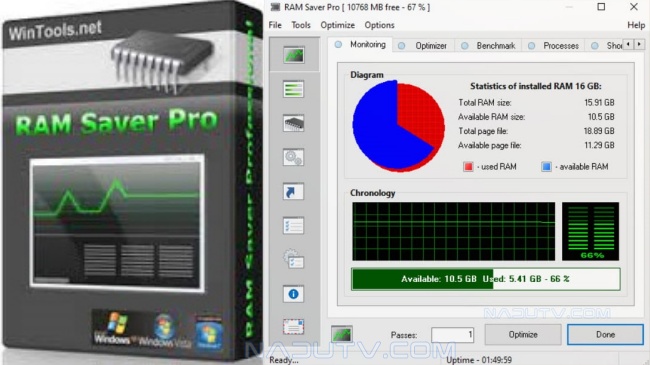The height and width of the screenshot is (365, 650).
Task: Switch to the Monitoring tab
Action: point(361,44)
